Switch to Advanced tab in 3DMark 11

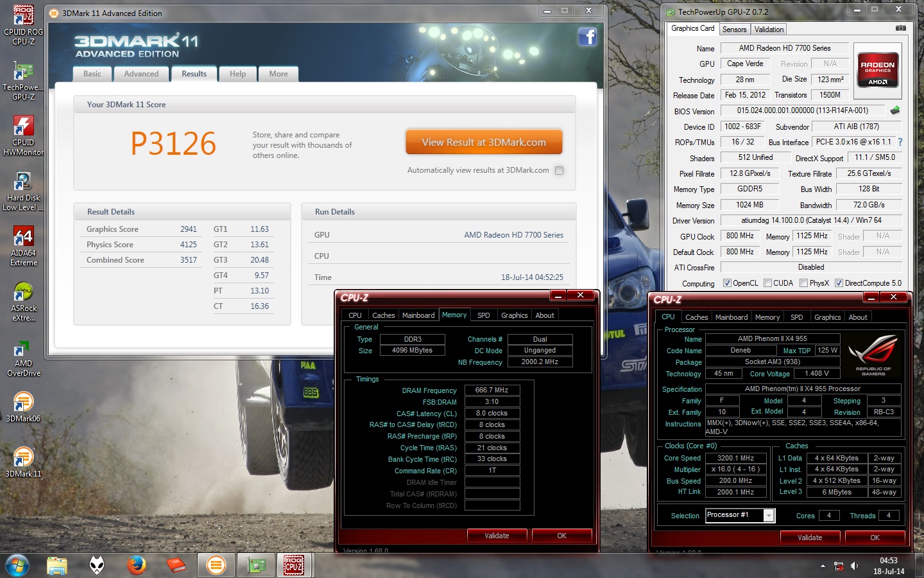click(x=141, y=74)
